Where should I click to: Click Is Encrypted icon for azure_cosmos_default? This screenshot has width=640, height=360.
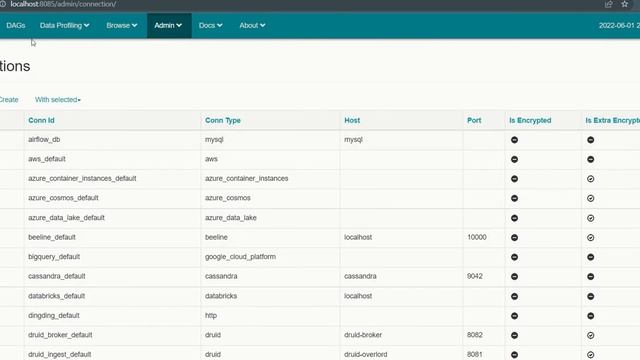[x=514, y=198]
